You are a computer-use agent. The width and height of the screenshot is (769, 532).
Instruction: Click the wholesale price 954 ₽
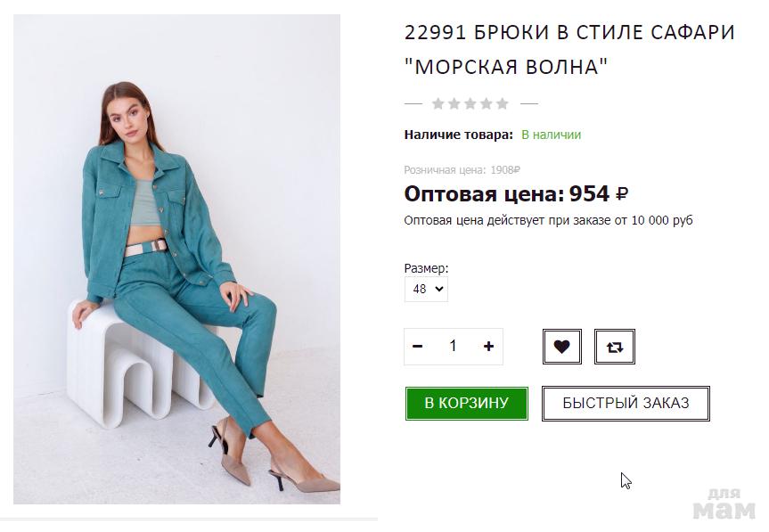click(598, 194)
